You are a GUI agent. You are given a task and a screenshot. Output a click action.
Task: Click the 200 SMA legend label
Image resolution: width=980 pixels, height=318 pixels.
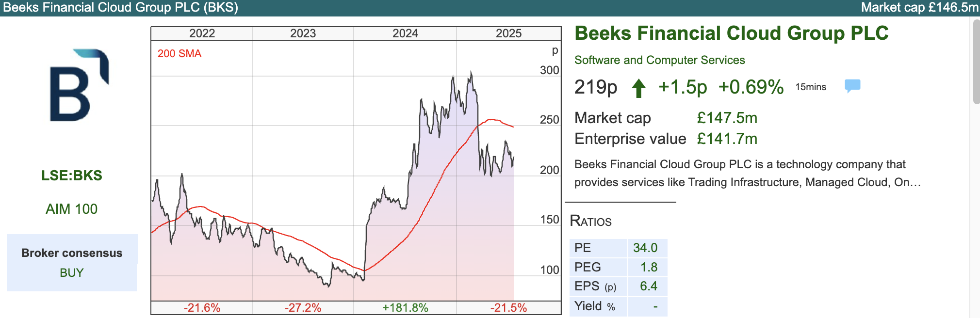point(179,54)
